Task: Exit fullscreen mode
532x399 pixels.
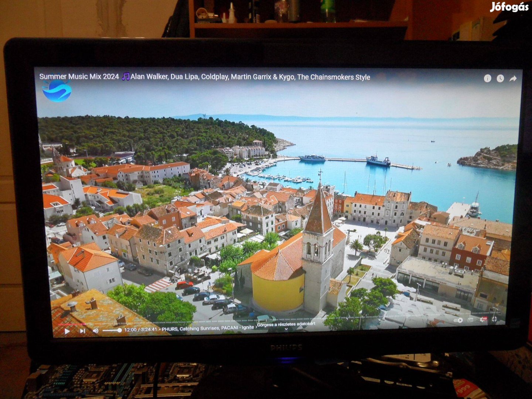Action: [x=494, y=319]
